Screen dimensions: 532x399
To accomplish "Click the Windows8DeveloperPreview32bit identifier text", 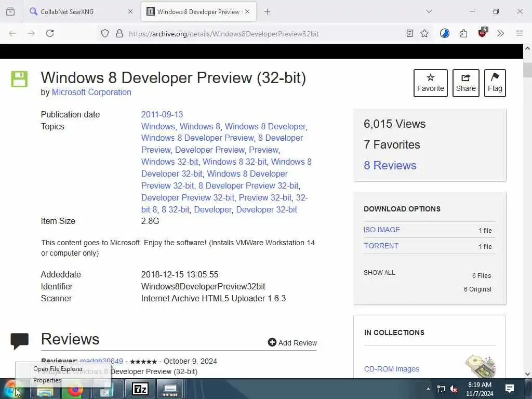I will pyautogui.click(x=203, y=286).
